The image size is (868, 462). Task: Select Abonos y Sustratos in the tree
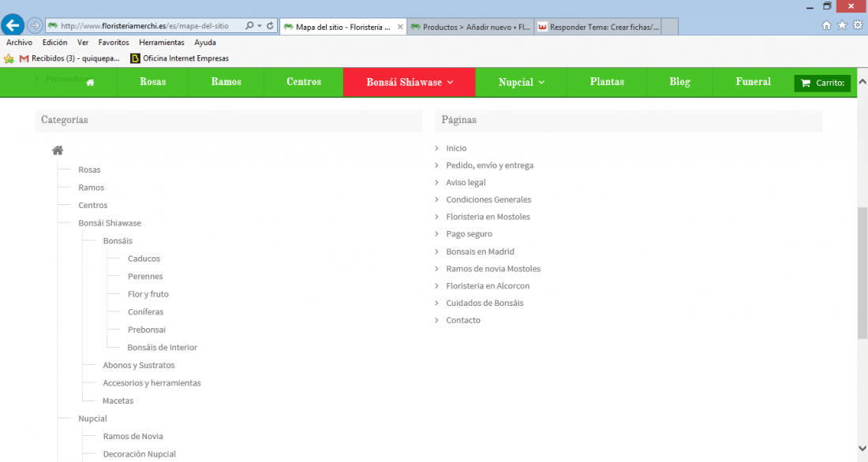138,365
